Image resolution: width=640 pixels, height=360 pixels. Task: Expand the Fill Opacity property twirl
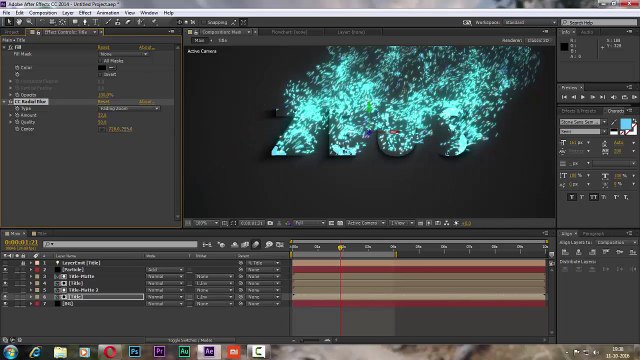click(11, 95)
